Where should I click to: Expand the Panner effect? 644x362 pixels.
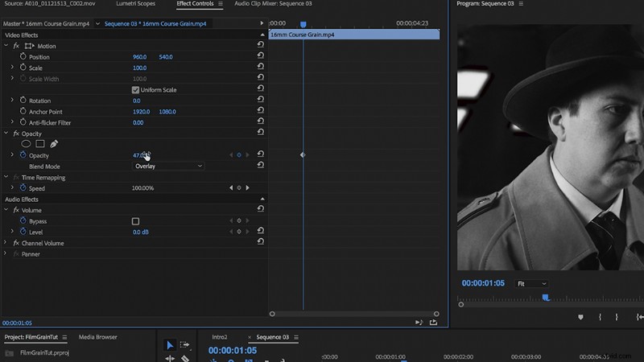click(x=6, y=253)
